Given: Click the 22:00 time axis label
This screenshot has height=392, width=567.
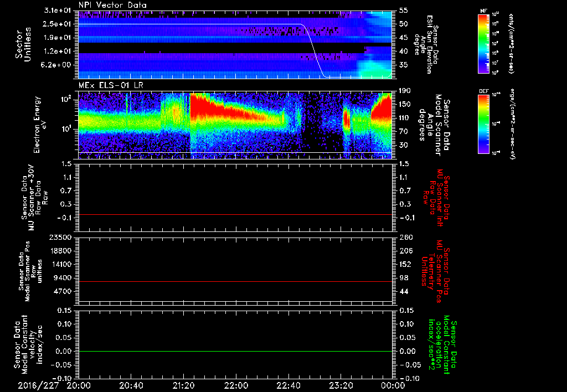Looking at the screenshot, I should coord(236,386).
